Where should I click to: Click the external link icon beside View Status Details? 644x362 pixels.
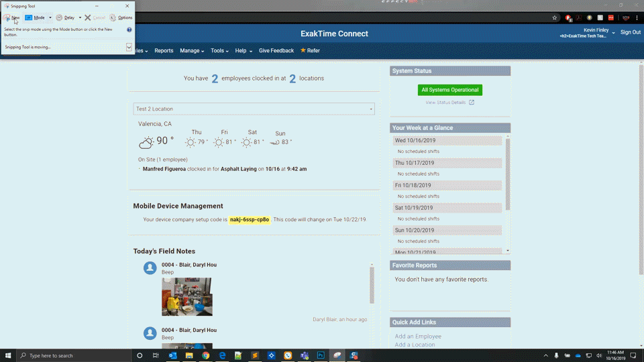[472, 102]
